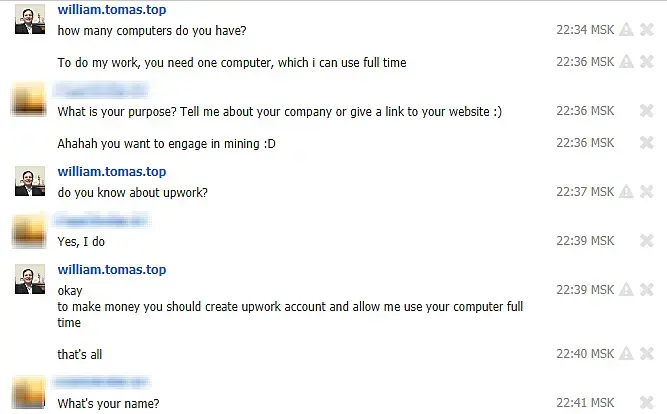Remove the "To do my work" message
This screenshot has height=414, width=667.
(647, 62)
